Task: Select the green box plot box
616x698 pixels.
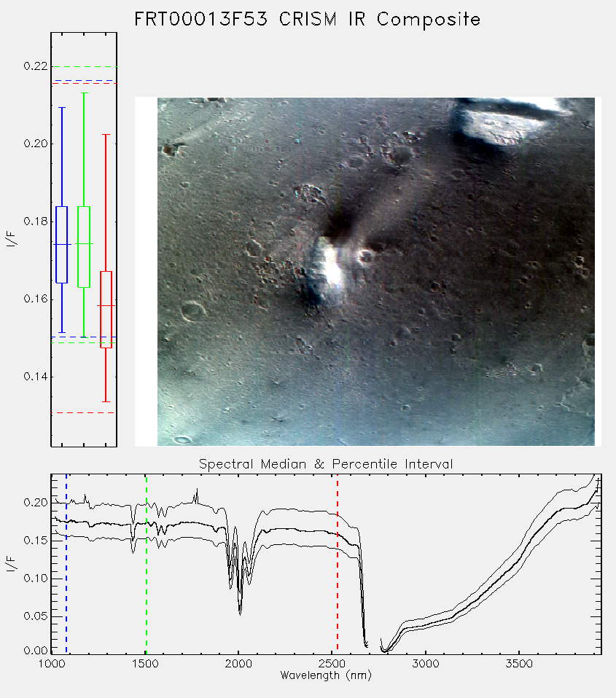Action: coord(84,246)
